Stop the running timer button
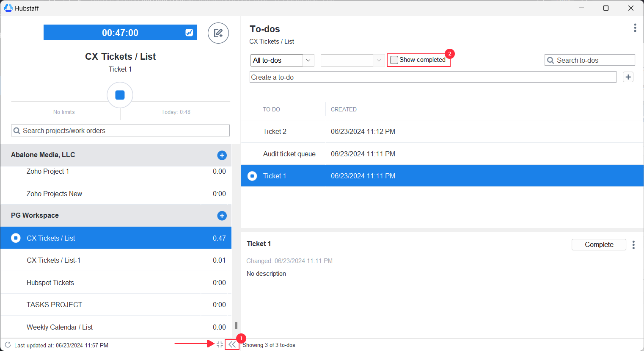The width and height of the screenshot is (644, 355). 120,95
